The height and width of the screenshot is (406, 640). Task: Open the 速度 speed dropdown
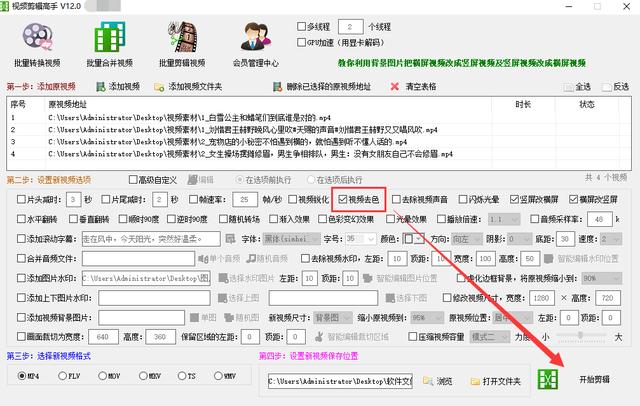(611, 239)
